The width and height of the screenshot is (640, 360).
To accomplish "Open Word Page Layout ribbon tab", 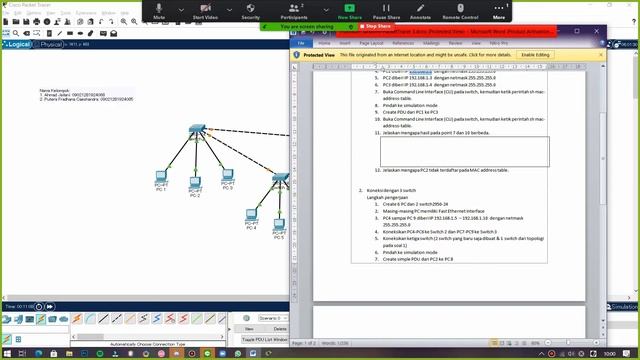I will tap(371, 43).
